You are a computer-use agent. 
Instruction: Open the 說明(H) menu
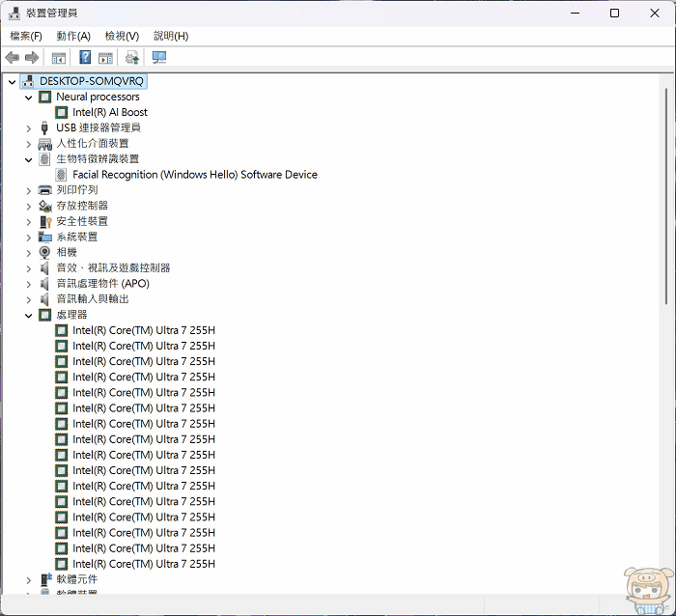tap(171, 36)
